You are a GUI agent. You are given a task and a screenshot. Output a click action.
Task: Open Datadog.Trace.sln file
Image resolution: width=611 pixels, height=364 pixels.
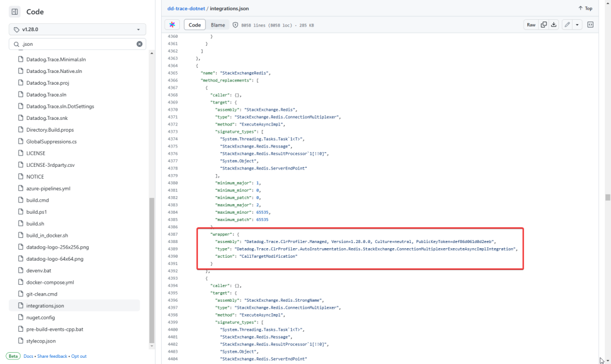pos(46,94)
